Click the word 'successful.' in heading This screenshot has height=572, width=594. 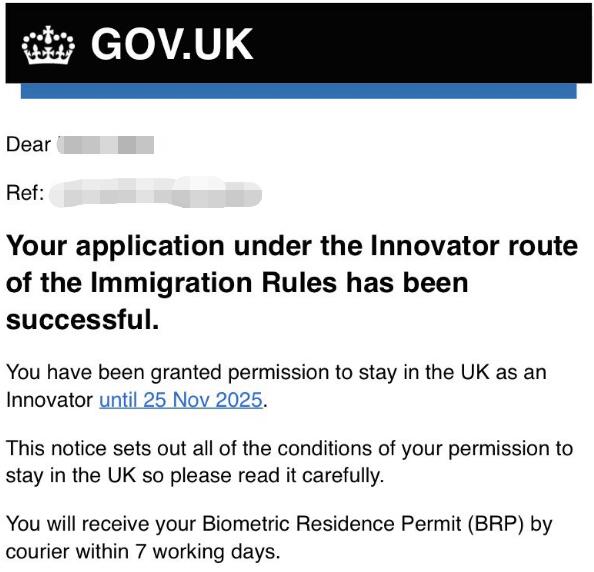83,319
